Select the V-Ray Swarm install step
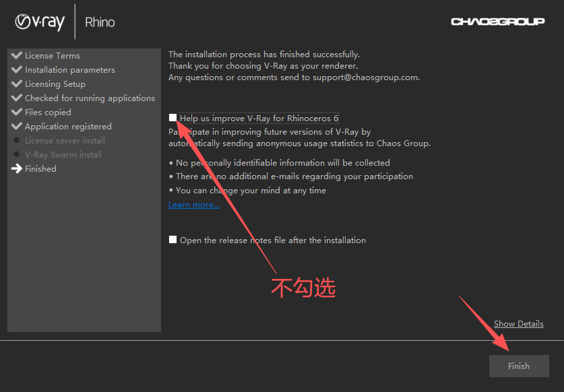This screenshot has height=392, width=564. (63, 155)
